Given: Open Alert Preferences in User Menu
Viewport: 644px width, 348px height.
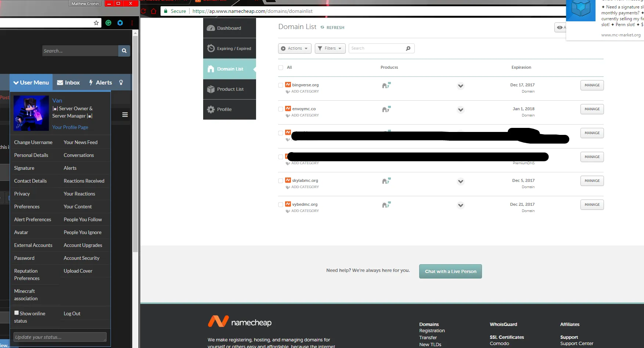Looking at the screenshot, I should pyautogui.click(x=33, y=219).
